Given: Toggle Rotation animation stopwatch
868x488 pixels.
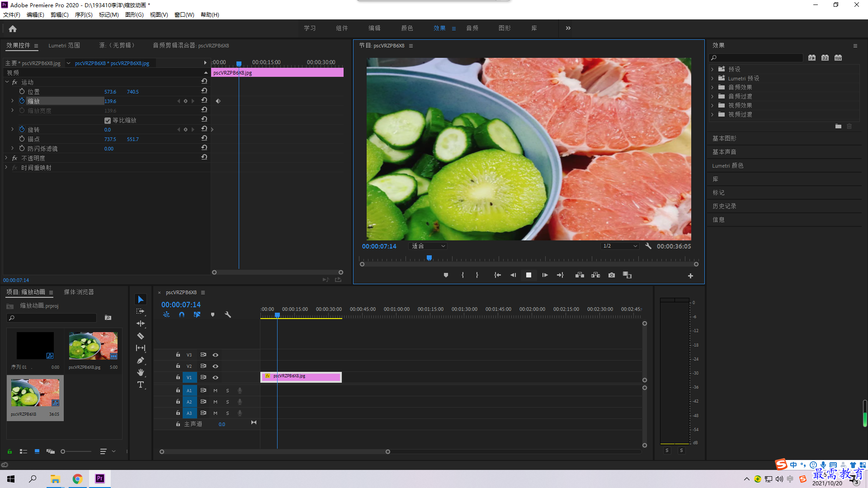Looking at the screenshot, I should tap(22, 129).
